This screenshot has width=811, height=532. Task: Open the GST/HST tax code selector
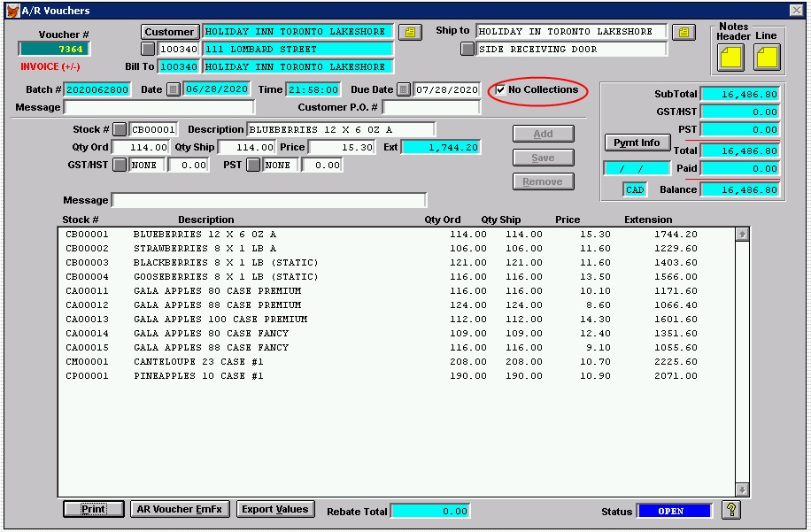tap(120, 165)
